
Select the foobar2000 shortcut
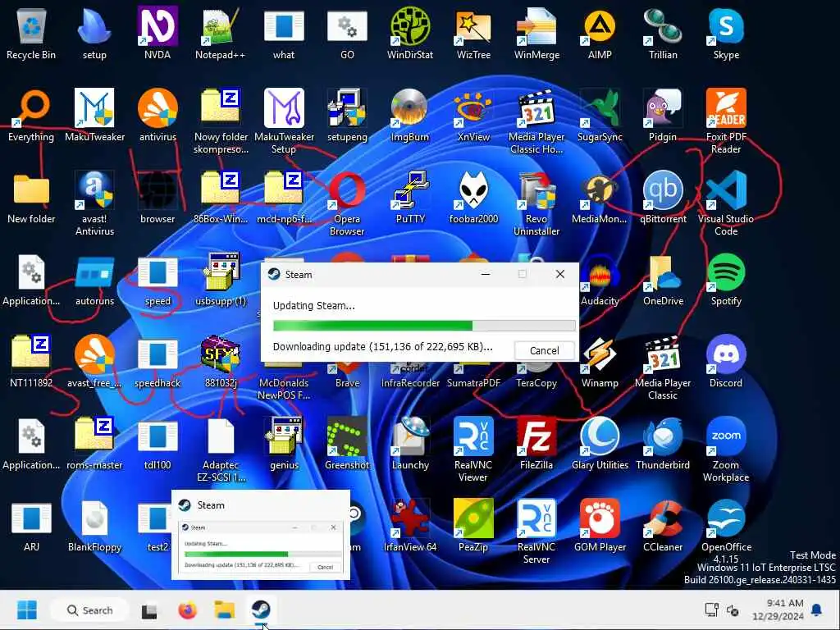tap(473, 198)
